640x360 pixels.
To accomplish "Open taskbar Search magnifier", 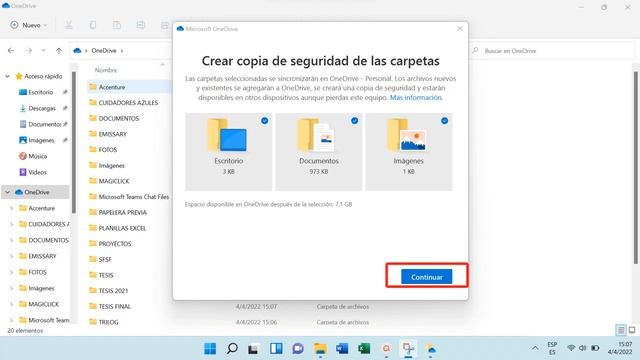I will click(232, 349).
